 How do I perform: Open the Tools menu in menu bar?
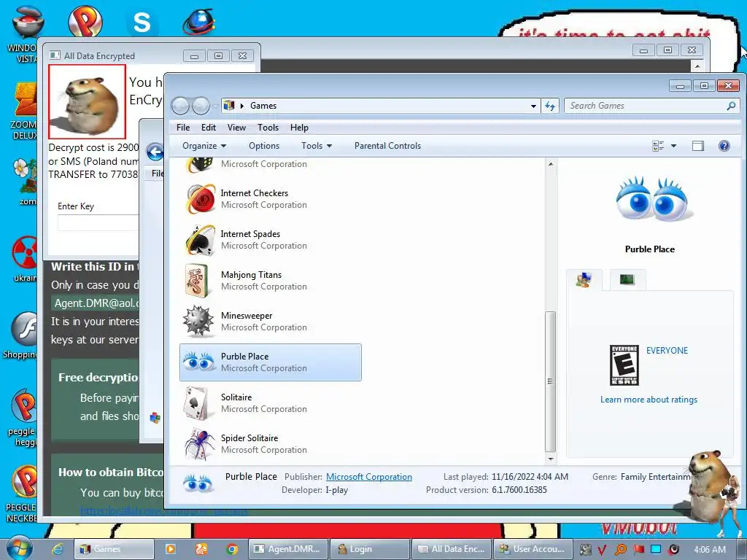[268, 128]
